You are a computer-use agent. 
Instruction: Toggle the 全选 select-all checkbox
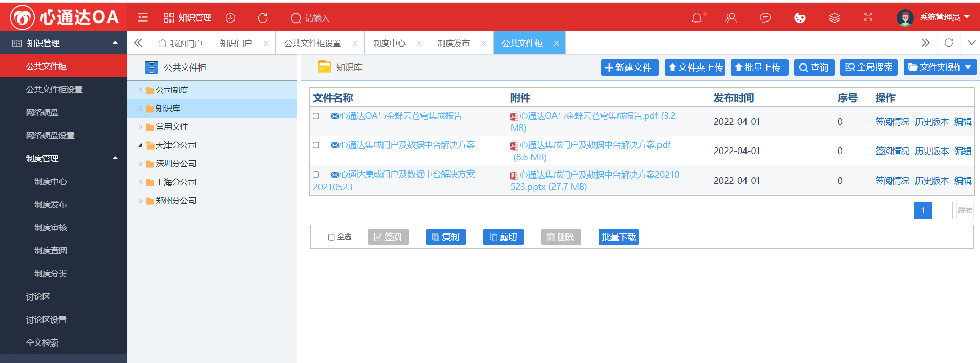coord(331,237)
